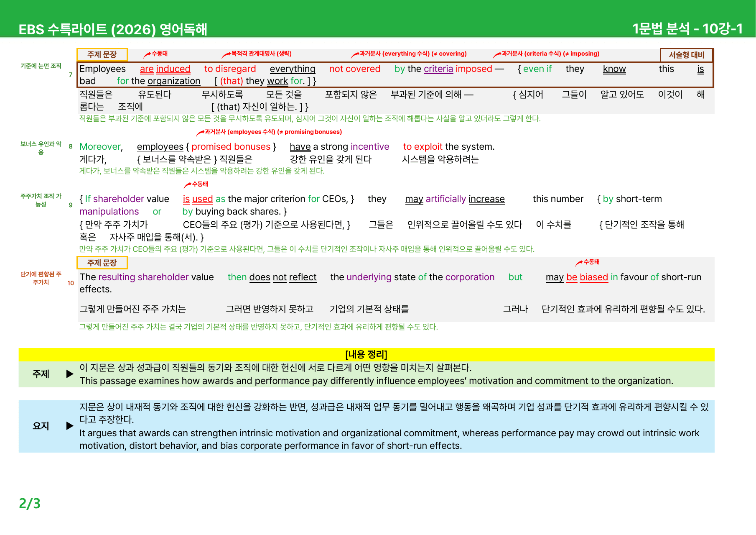756x535 pixels.
Task: Click the green translation starting '그렇게 만들어진 주주 가치는 결국'
Action: click(x=259, y=327)
